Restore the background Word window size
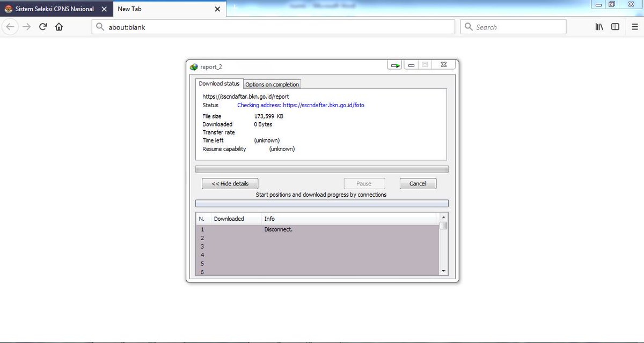 tap(612, 4)
